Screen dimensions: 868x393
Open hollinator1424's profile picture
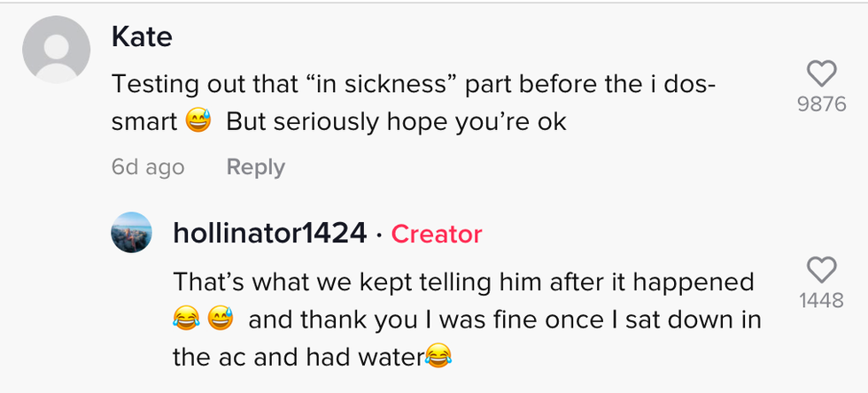tap(131, 233)
